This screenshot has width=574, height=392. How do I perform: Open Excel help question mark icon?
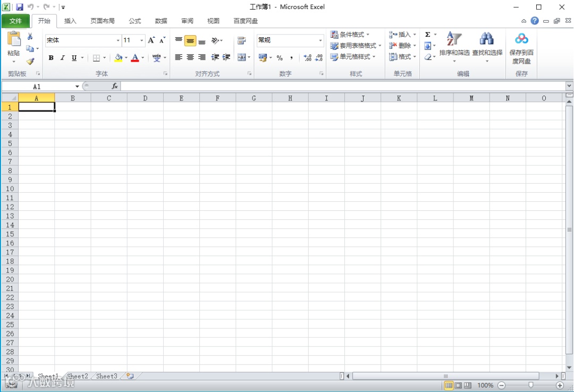[535, 21]
